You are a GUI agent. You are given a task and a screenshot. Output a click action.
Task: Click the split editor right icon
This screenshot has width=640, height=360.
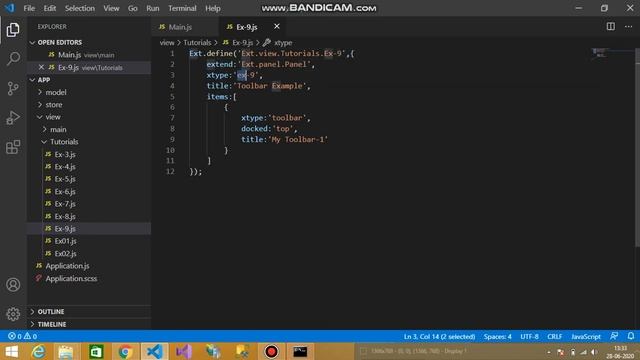(x=611, y=27)
